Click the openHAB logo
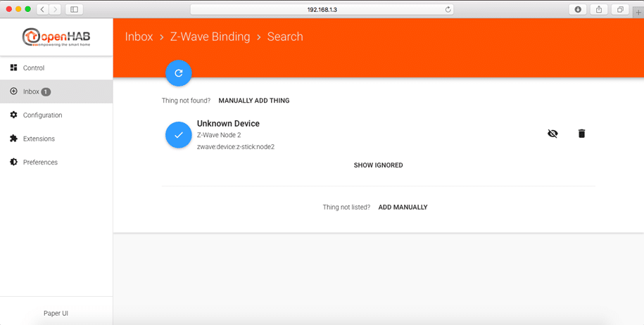 pos(56,37)
